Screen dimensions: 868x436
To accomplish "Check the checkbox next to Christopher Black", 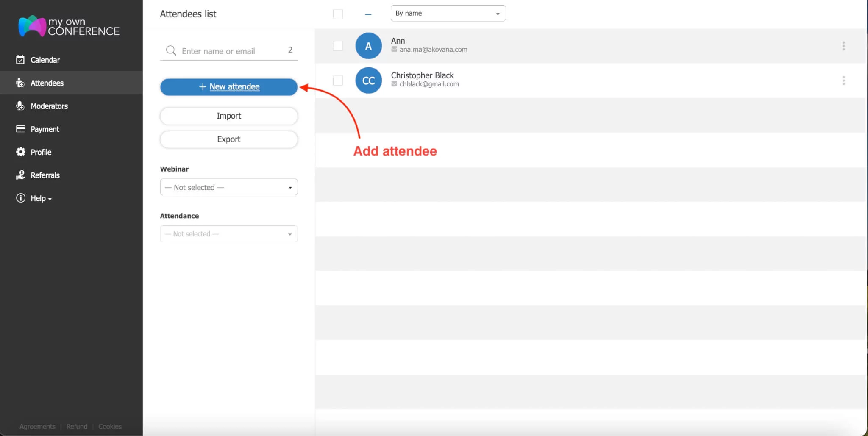I will (338, 80).
